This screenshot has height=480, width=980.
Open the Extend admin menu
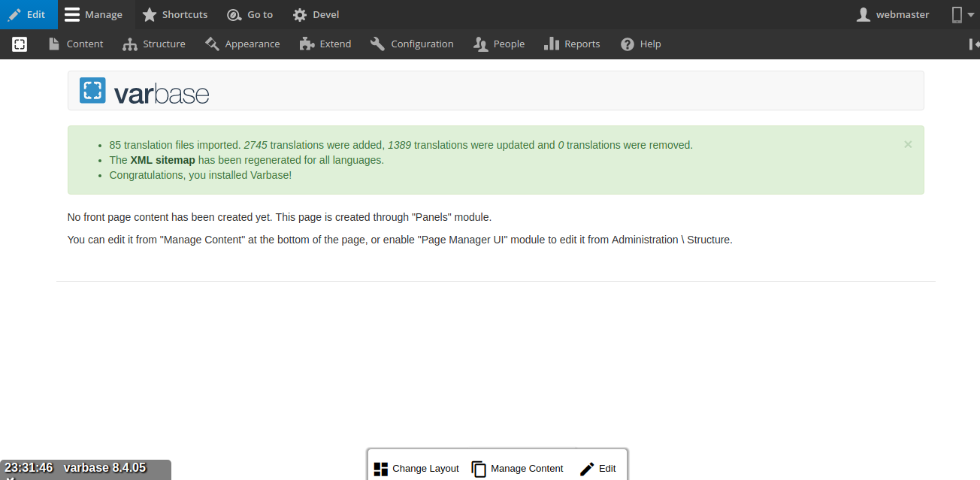coord(325,44)
